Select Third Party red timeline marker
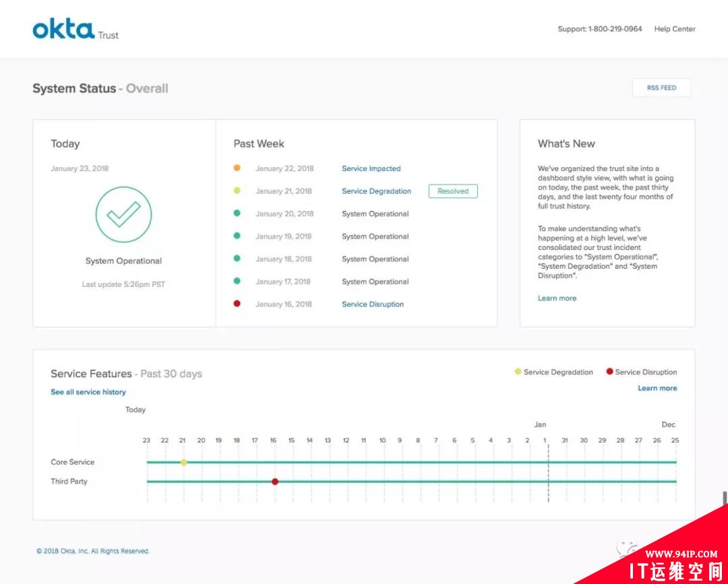The image size is (728, 584). (275, 482)
